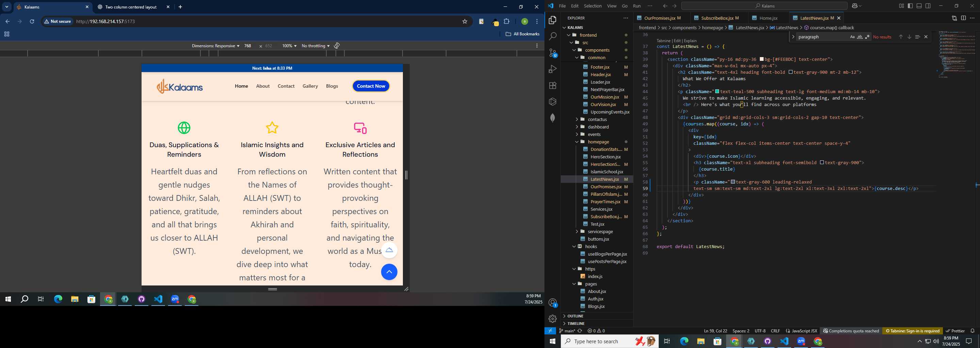The image size is (980, 348).
Task: Open the Chrome Extensions puzzle icon
Action: [x=506, y=22]
